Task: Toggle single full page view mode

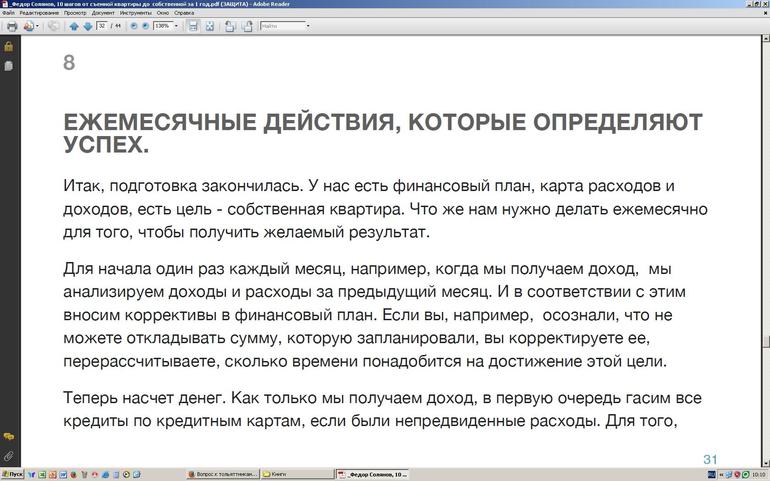Action: [210, 26]
